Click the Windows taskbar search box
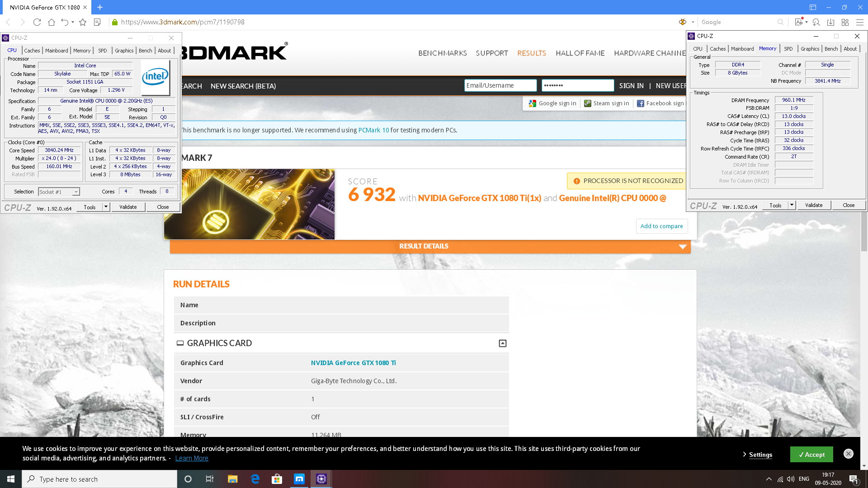This screenshot has height=488, width=868. (x=99, y=479)
